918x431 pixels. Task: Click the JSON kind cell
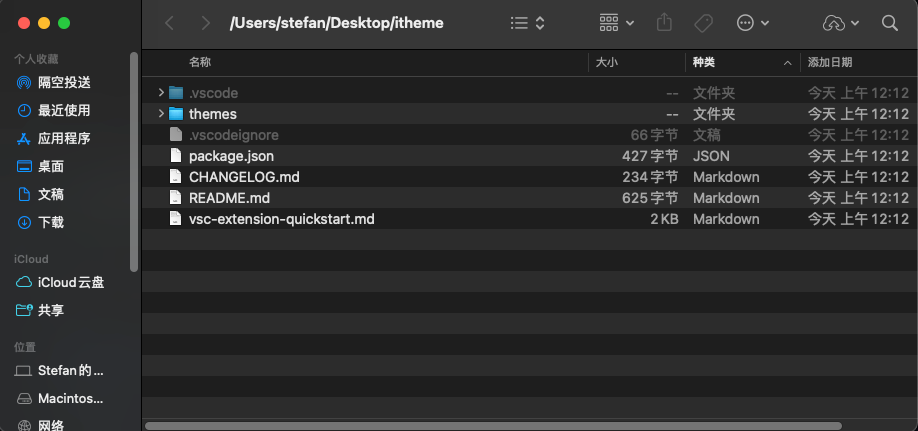tap(711, 156)
